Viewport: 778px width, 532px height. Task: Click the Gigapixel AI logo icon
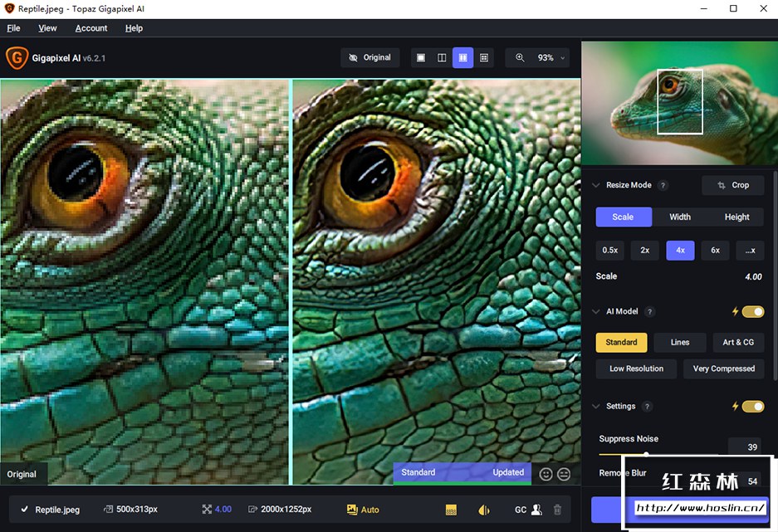tap(17, 57)
